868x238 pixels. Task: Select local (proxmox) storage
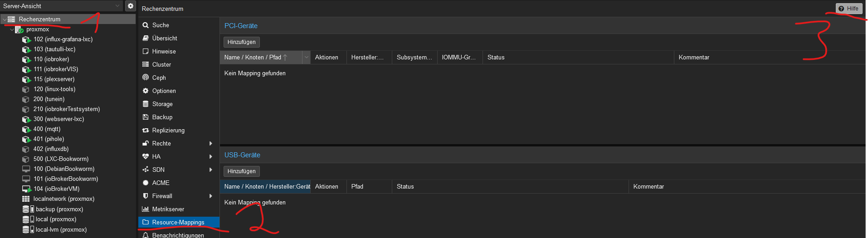pos(56,219)
